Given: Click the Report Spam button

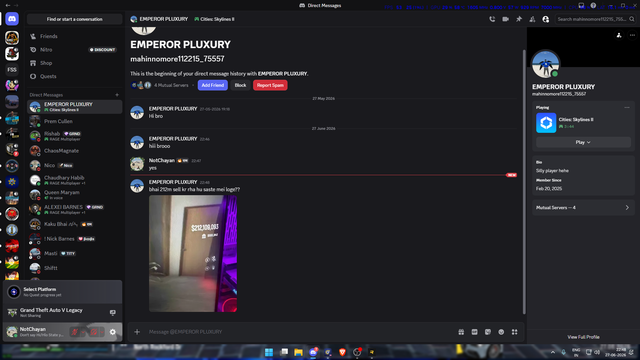Looking at the screenshot, I should click(x=270, y=85).
